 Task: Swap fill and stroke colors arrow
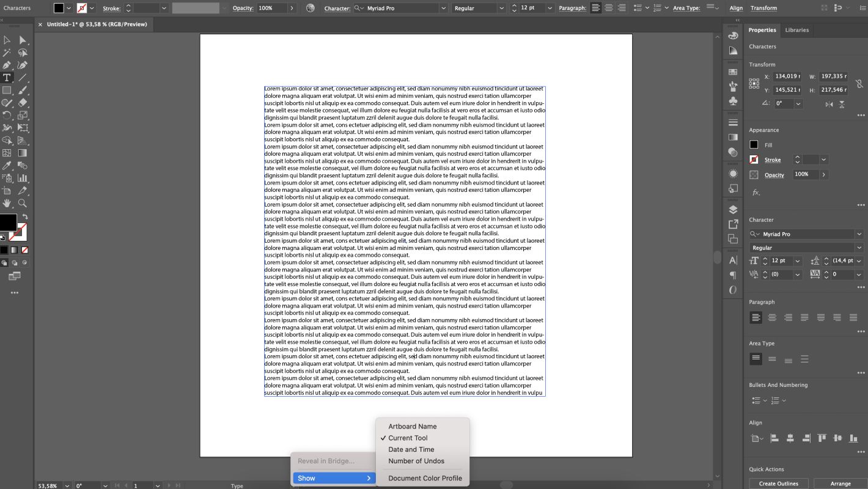pyautogui.click(x=25, y=217)
